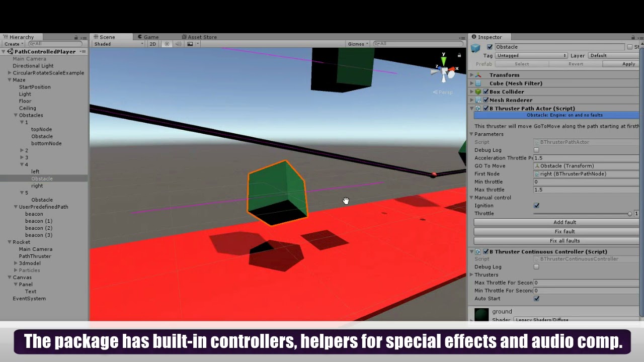Expand Transform component
The width and height of the screenshot is (644, 362).
(472, 75)
